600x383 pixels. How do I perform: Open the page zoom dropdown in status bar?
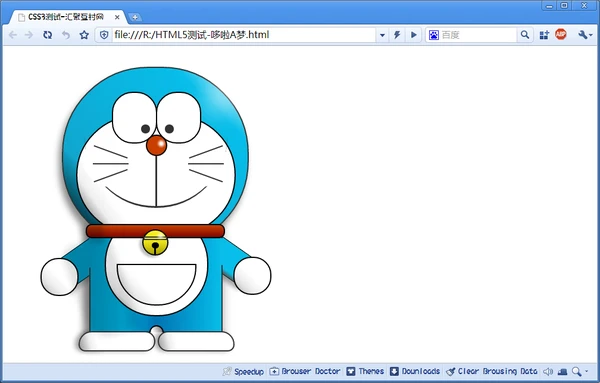[x=580, y=371]
